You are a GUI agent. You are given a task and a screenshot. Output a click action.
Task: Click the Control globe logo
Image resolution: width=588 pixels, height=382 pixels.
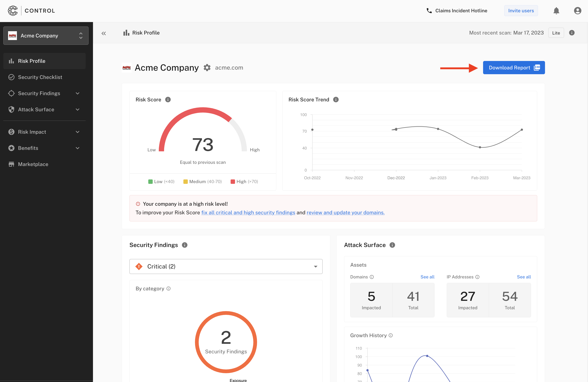[x=13, y=11]
